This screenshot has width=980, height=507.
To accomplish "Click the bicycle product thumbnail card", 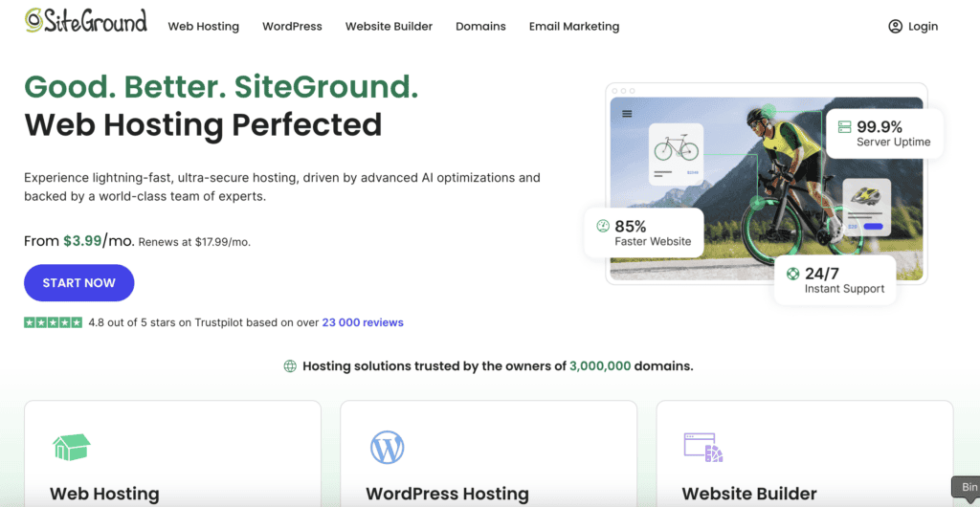I will tap(676, 154).
